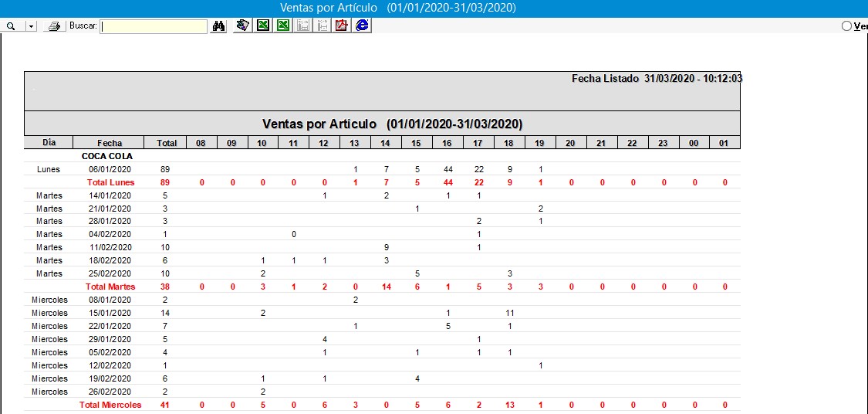Select date 15/01/2020
The height and width of the screenshot is (414, 868).
(x=110, y=313)
